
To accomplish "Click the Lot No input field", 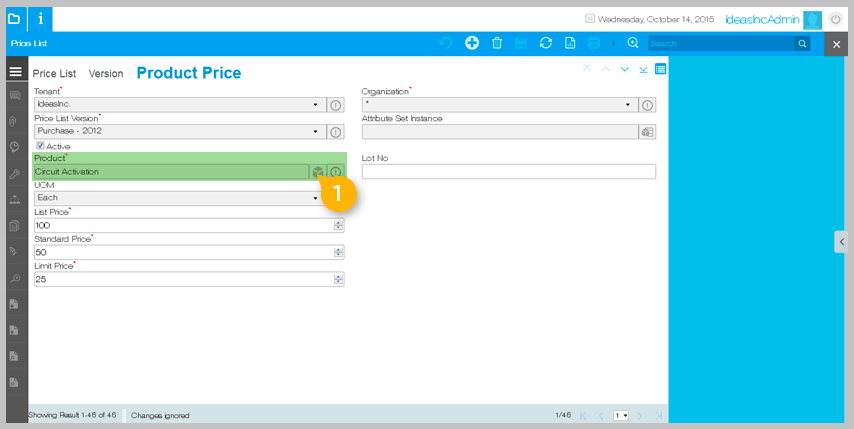I will tap(509, 171).
